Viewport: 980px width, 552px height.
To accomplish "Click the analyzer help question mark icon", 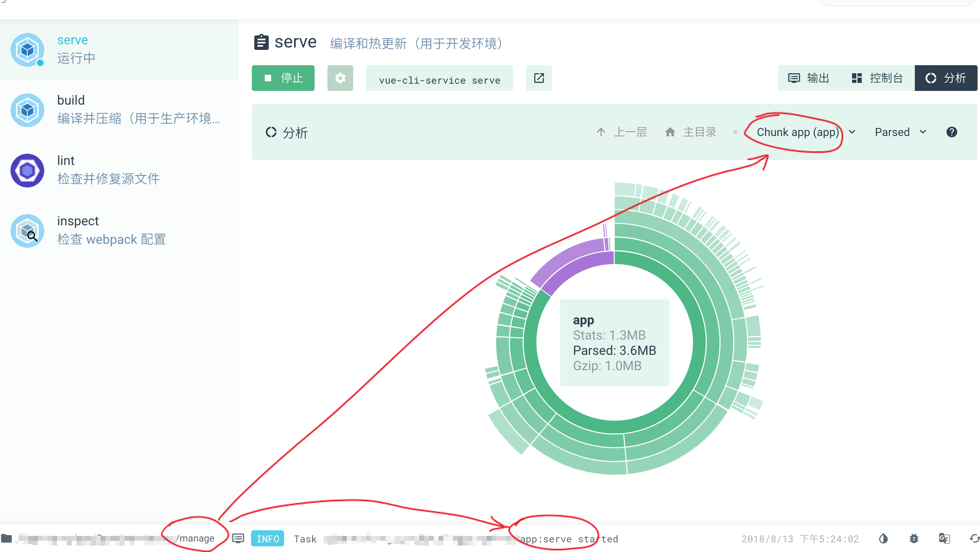I will 951,132.
